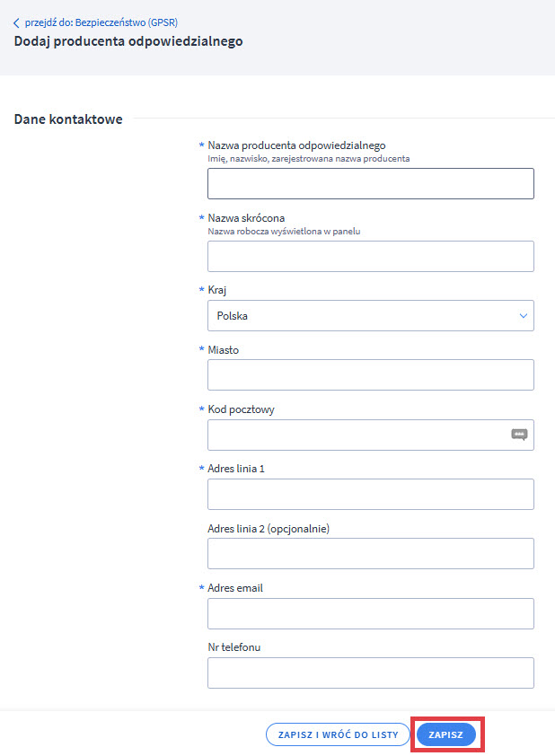Viewport: 555px width, 756px height.
Task: Click the back chevron icon beside Bezpieczeństwo
Action: 16,22
